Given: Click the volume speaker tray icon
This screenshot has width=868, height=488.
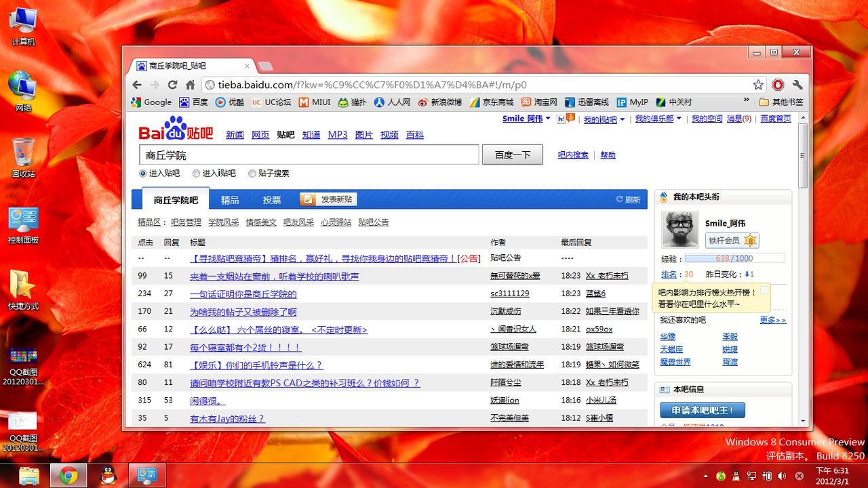Looking at the screenshot, I should 781,476.
